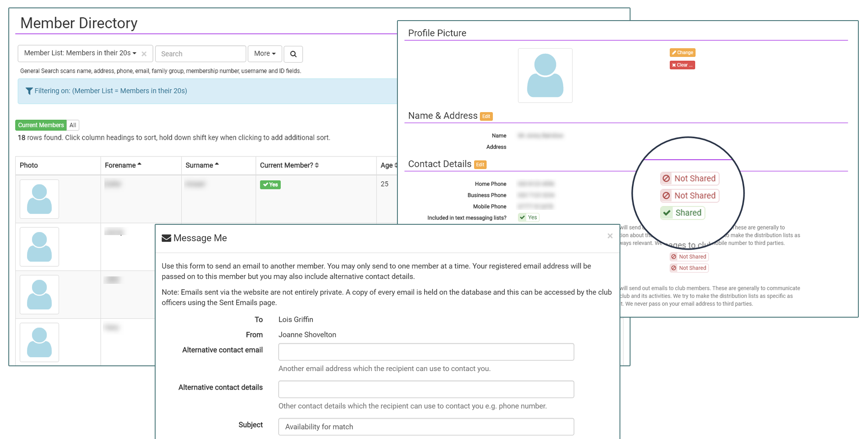Toggle the text messaging lists Yes badge
The image size is (868, 439).
528,217
